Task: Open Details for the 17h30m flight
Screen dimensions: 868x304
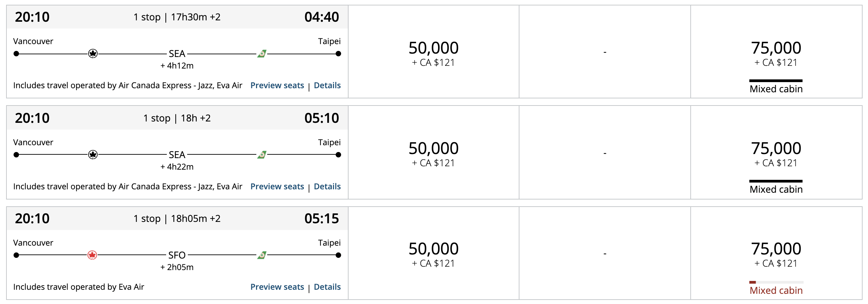Action: click(327, 85)
